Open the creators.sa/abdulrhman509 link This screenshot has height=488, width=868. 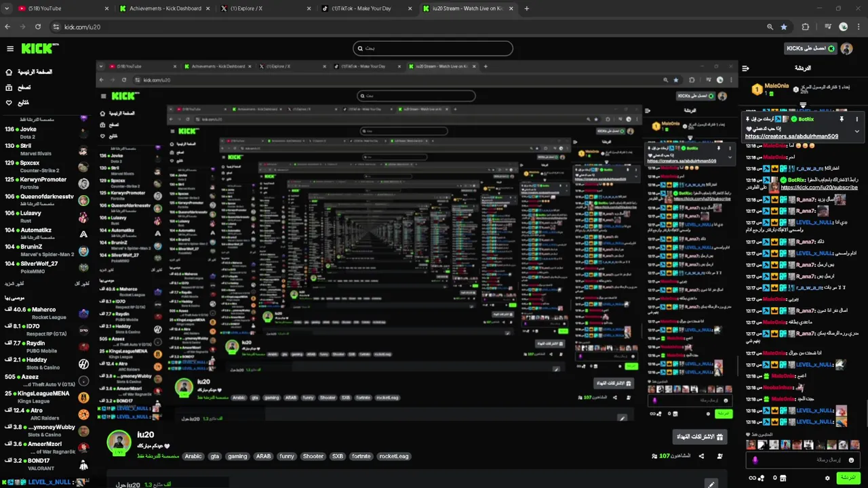pos(791,136)
